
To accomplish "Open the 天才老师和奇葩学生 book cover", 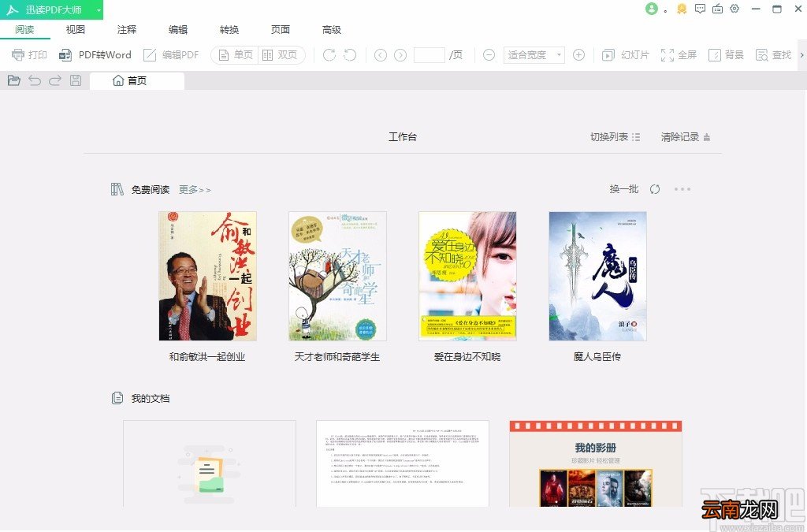I will 337,276.
